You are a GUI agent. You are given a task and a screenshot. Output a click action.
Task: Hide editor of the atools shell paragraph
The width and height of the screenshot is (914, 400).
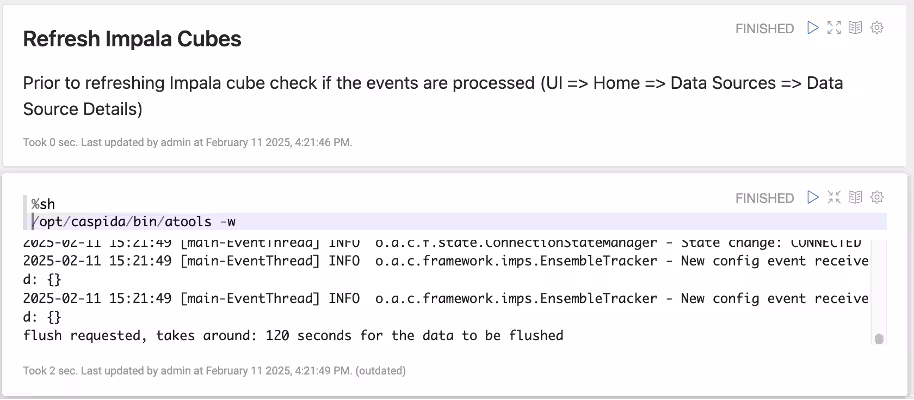click(835, 197)
